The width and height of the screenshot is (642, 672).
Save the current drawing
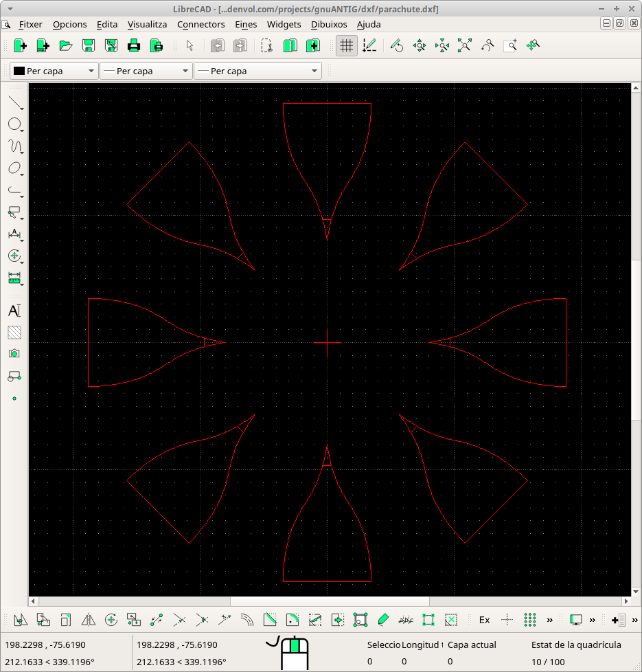pyautogui.click(x=88, y=45)
